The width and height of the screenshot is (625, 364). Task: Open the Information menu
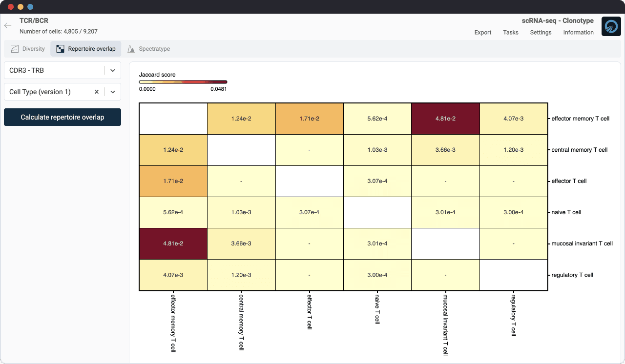coord(578,32)
